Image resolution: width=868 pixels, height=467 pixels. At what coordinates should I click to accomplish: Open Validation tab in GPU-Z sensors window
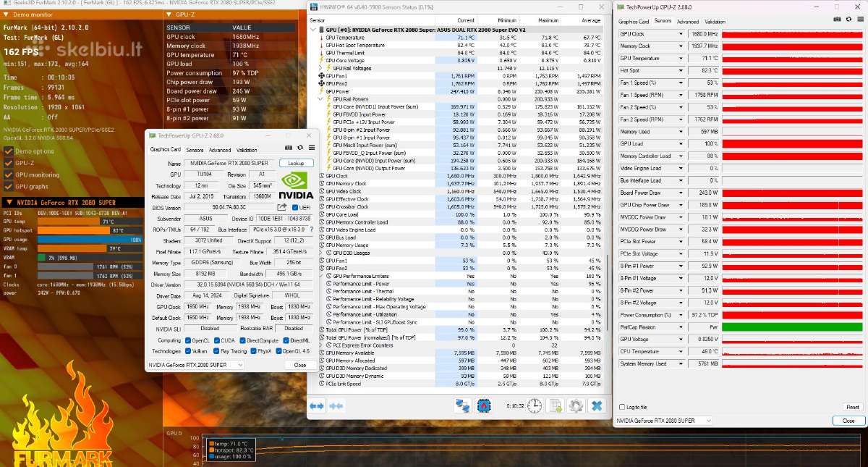pyautogui.click(x=715, y=22)
